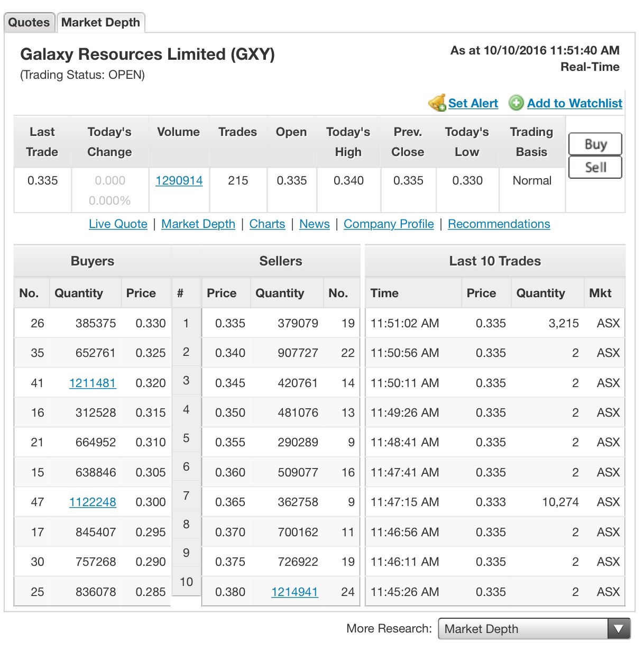Click Today's High value 0.340
The height and width of the screenshot is (660, 644).
[348, 180]
